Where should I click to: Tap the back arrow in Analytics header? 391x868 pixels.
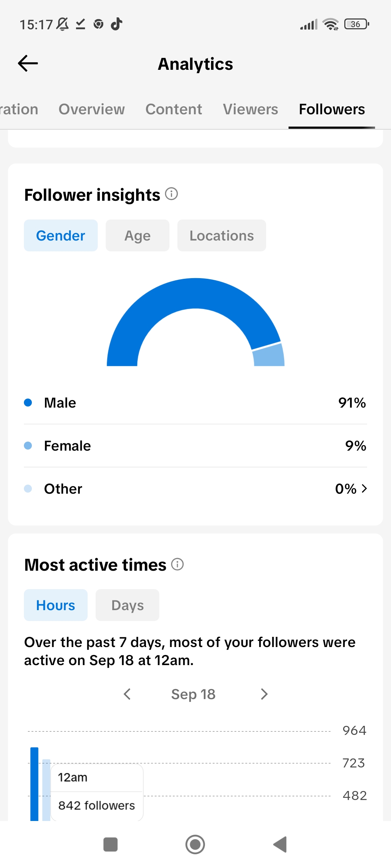28,64
